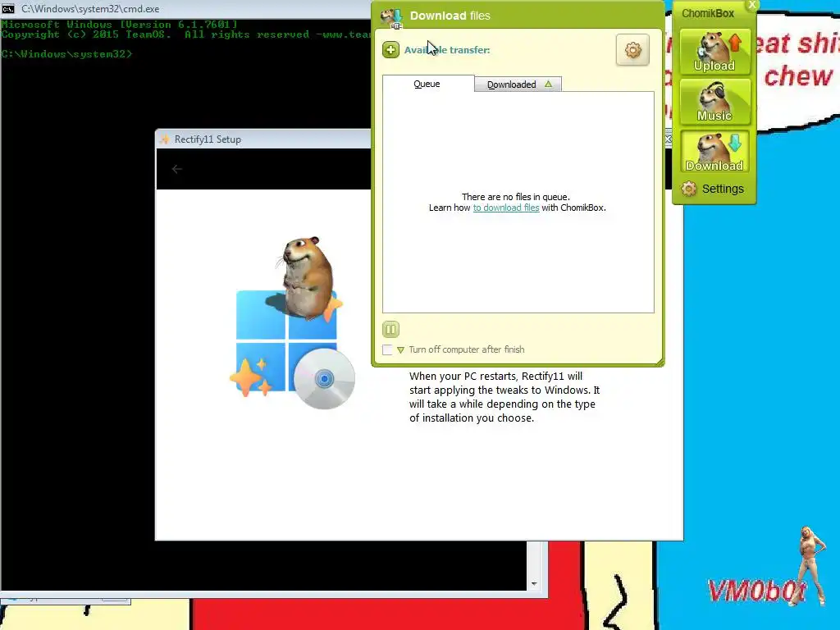Click the 'When your PC restarts' paragraph
The image size is (840, 630).
(504, 397)
